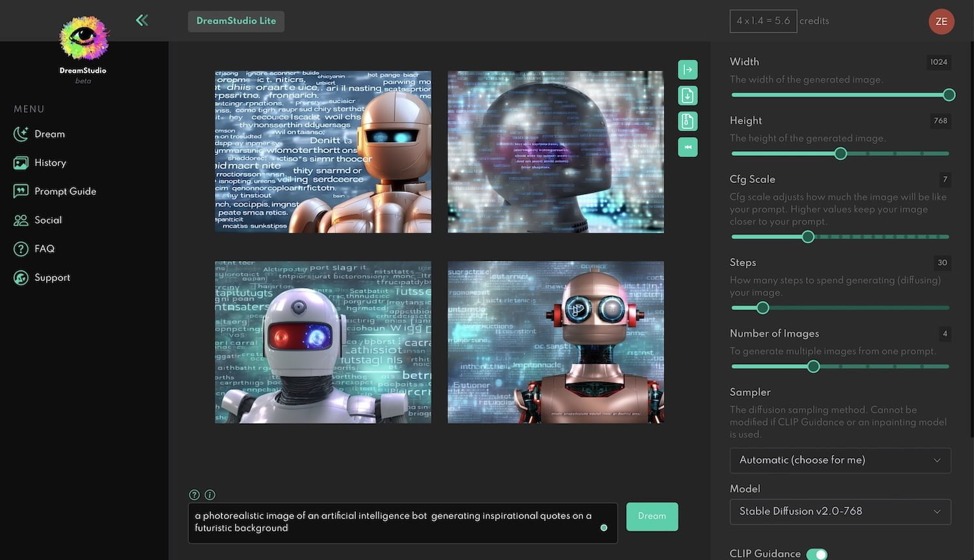This screenshot has height=560, width=974.
Task: Click the download as zip icon
Action: pos(688,121)
